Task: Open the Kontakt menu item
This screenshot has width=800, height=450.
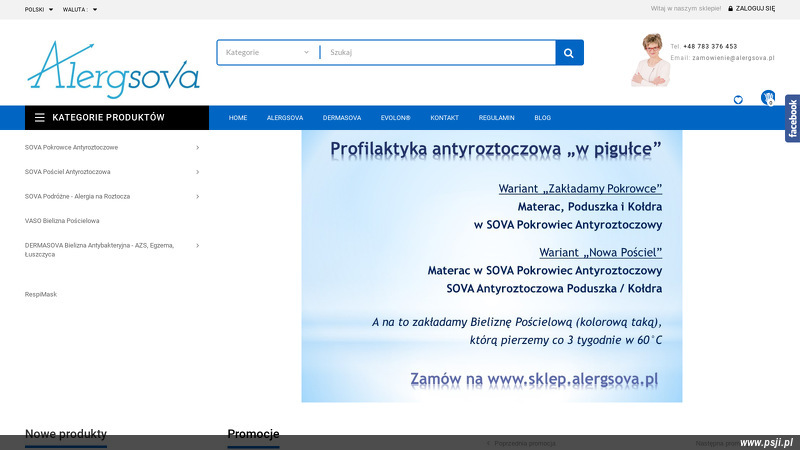Action: point(444,118)
